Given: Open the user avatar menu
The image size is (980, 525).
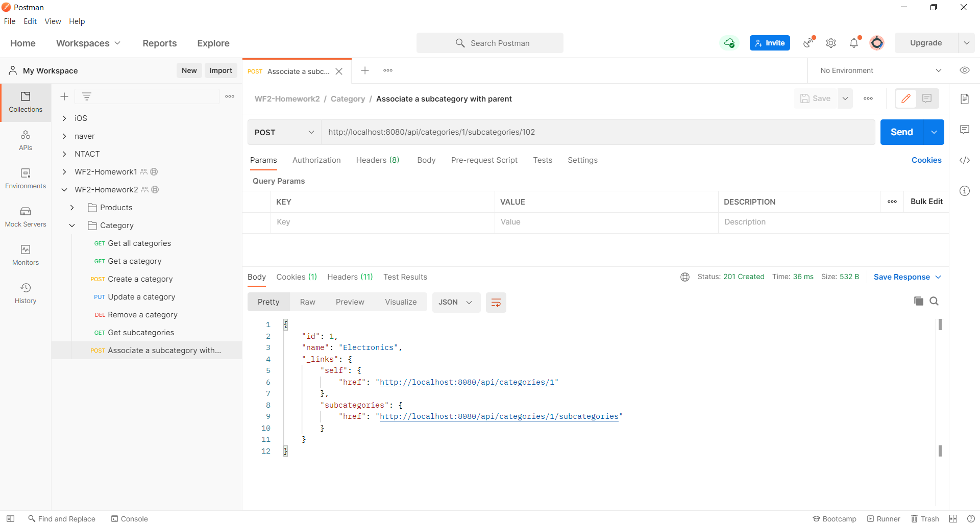Looking at the screenshot, I should (x=877, y=43).
